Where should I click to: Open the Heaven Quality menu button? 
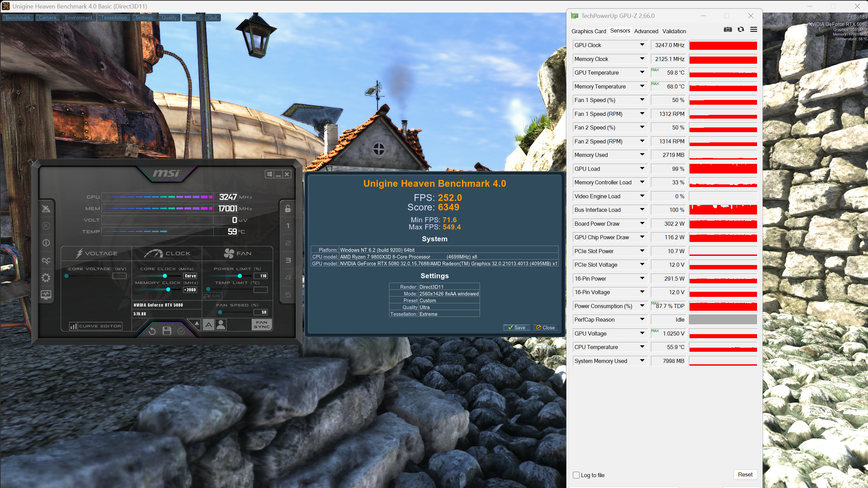click(x=169, y=18)
